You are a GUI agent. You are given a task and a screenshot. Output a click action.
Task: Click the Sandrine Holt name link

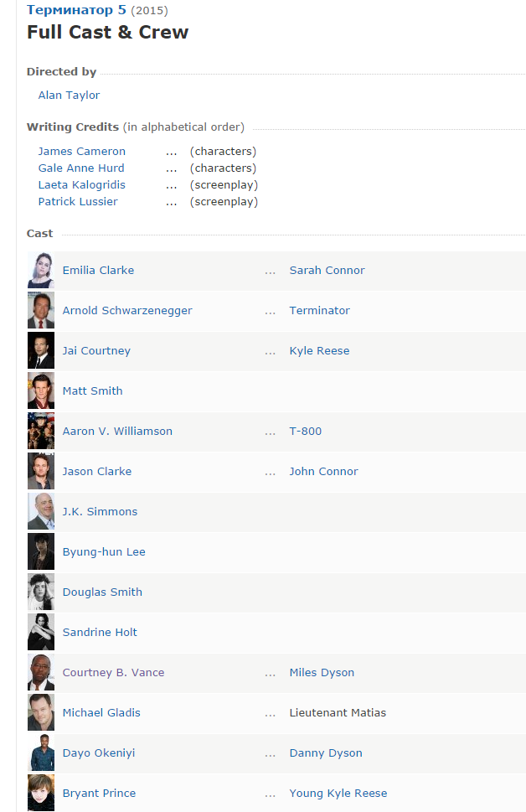click(x=100, y=633)
